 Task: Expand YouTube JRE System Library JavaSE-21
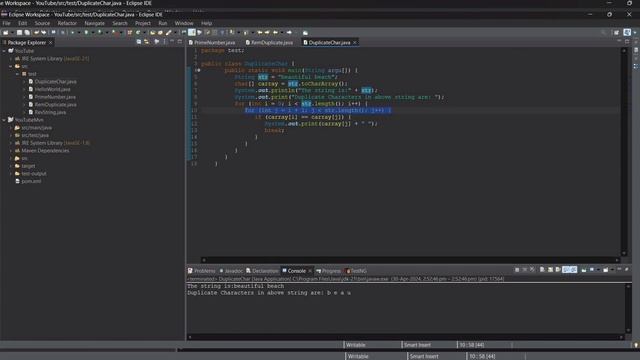click(11, 59)
